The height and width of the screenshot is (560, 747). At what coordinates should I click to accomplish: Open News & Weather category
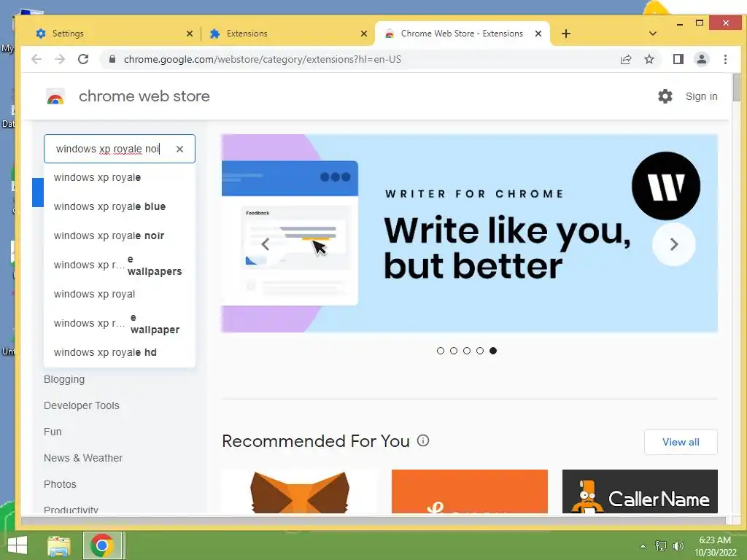coord(83,458)
